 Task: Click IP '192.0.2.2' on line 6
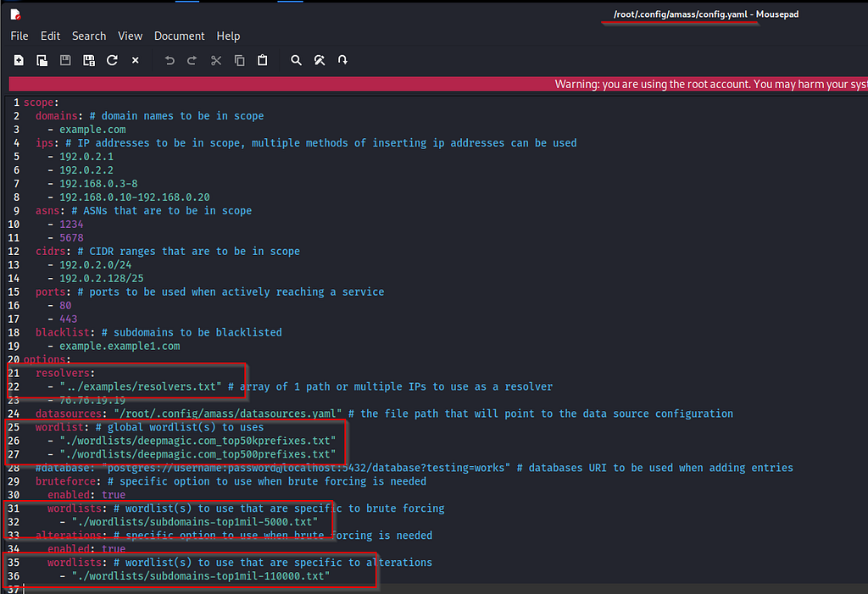point(86,170)
